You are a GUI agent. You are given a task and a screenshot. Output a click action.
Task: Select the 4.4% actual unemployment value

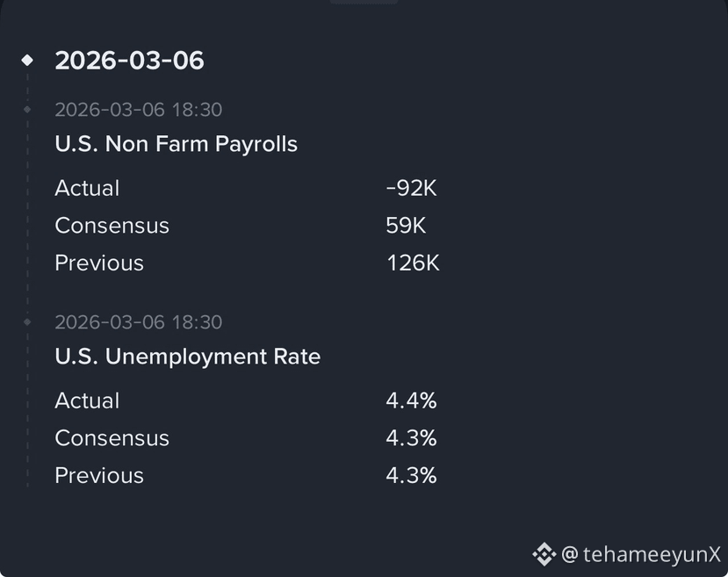(x=411, y=400)
